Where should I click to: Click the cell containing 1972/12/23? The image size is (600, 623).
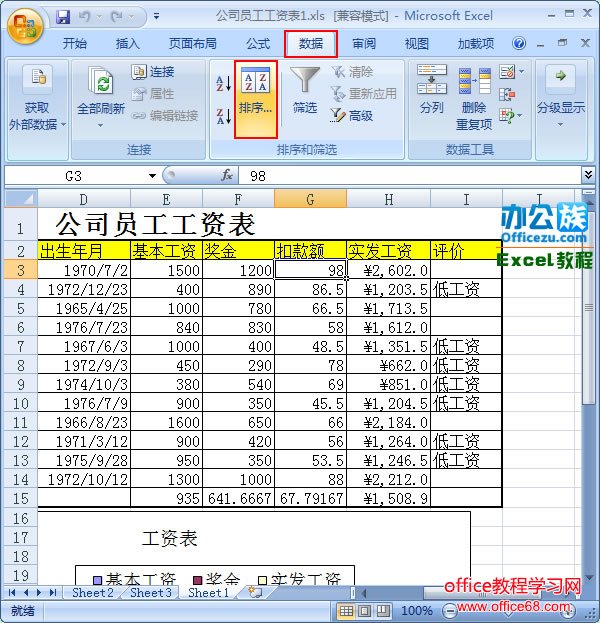[84, 289]
